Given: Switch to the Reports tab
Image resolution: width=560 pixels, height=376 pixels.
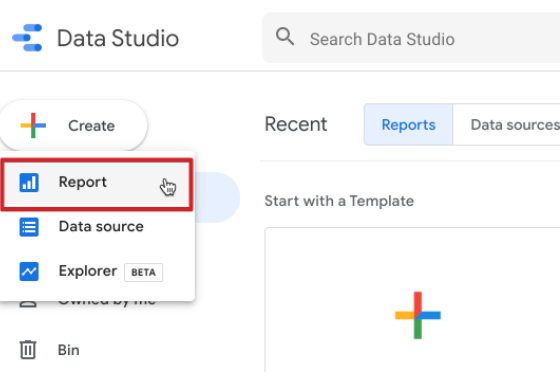Looking at the screenshot, I should tap(409, 125).
